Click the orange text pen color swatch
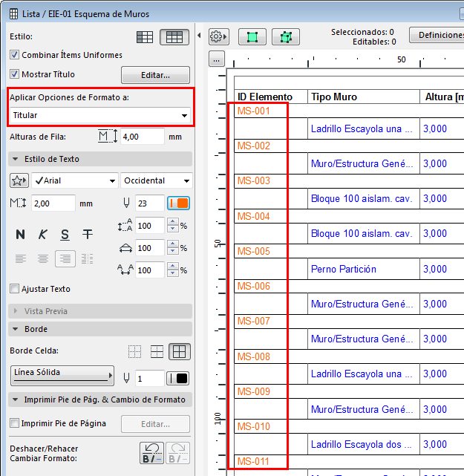464x476 pixels. (178, 203)
